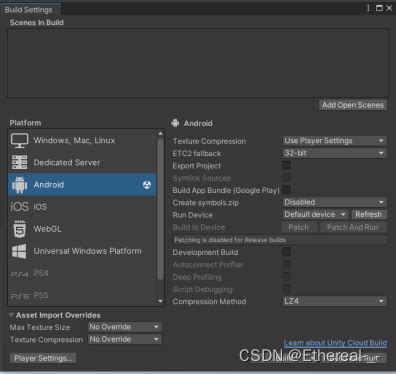Image resolution: width=396 pixels, height=374 pixels.
Task: Click the platform list scroll down arrow
Action: (x=160, y=301)
